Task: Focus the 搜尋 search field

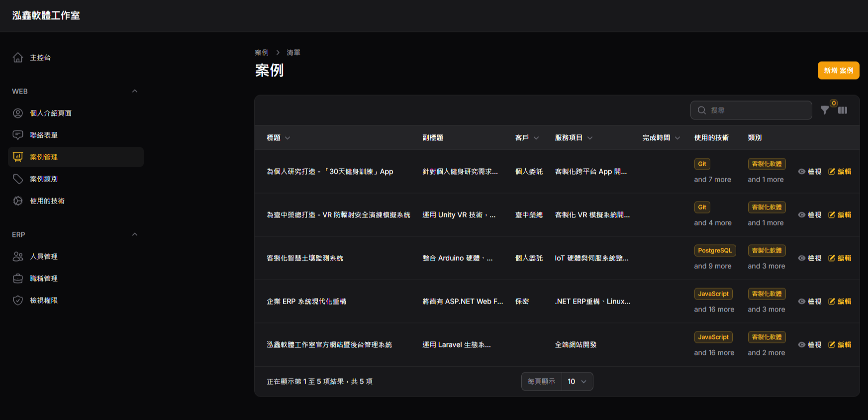Action: [751, 110]
